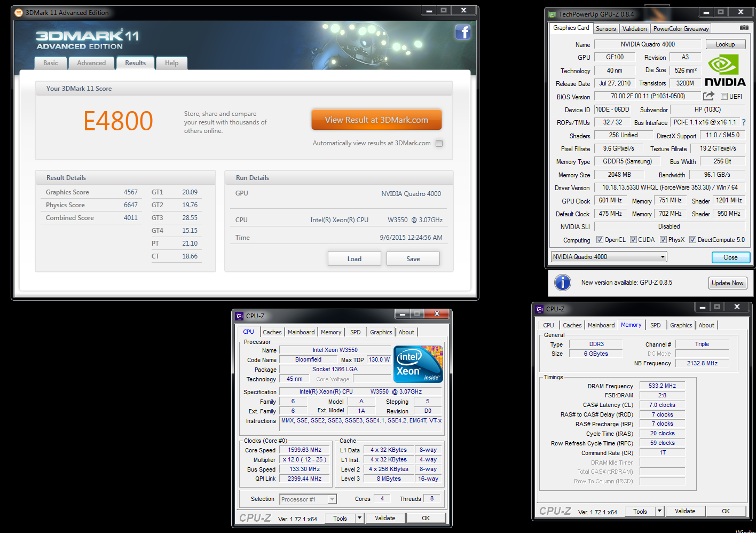Click CPU-Z title icon in CPU window
The image size is (756, 533).
point(239,316)
